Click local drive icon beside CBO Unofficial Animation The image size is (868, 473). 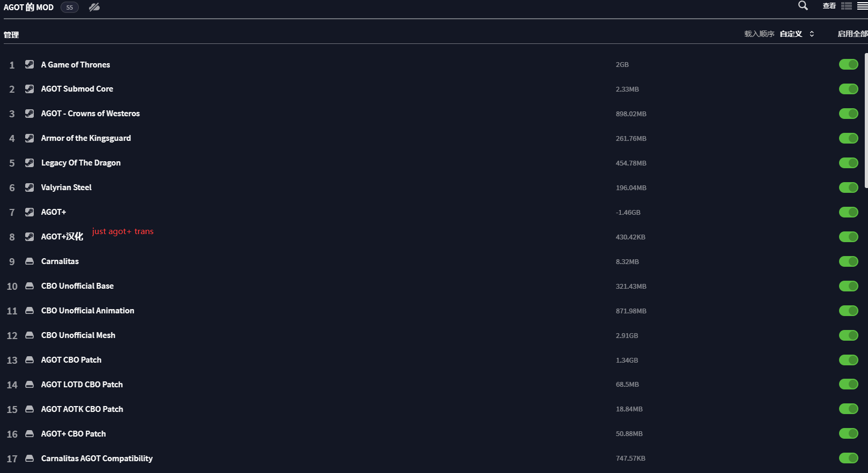pyautogui.click(x=29, y=311)
